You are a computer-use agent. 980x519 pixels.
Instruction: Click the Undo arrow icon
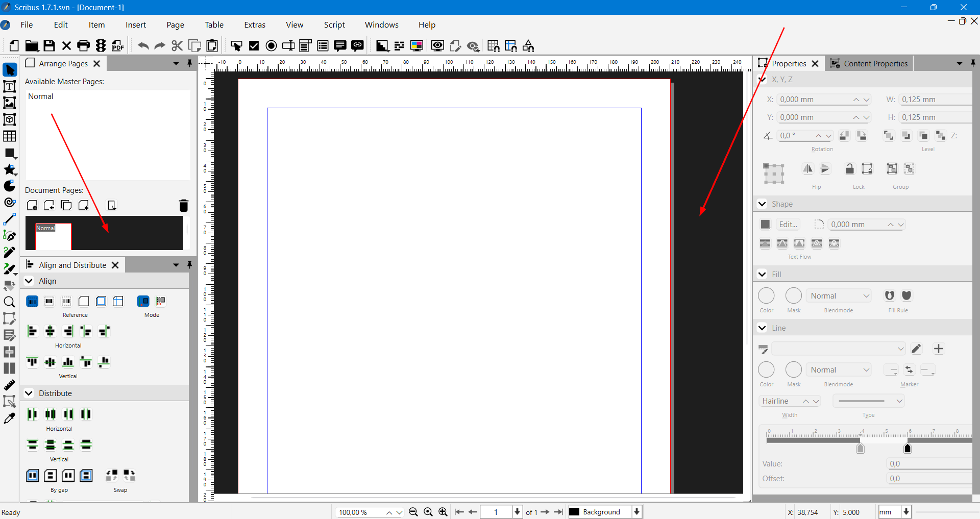pos(143,46)
